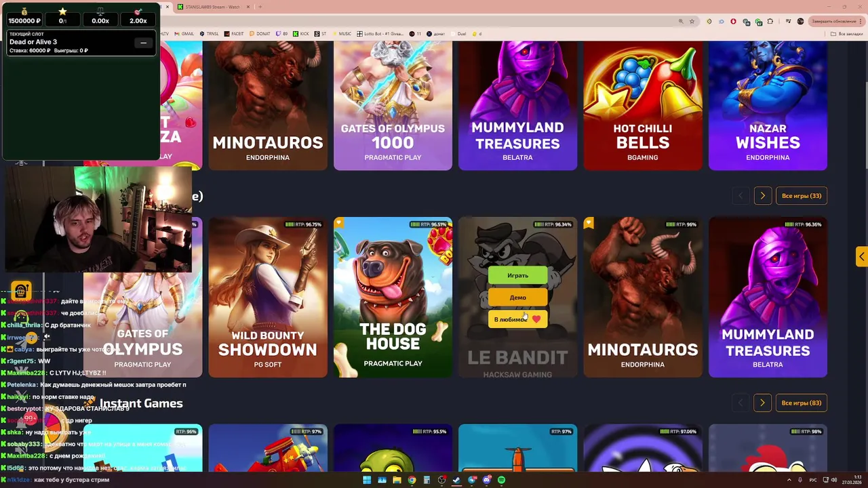Viewport: 868px width, 488px height.
Task: Open the Calculator taskbar icon
Action: pos(427,480)
